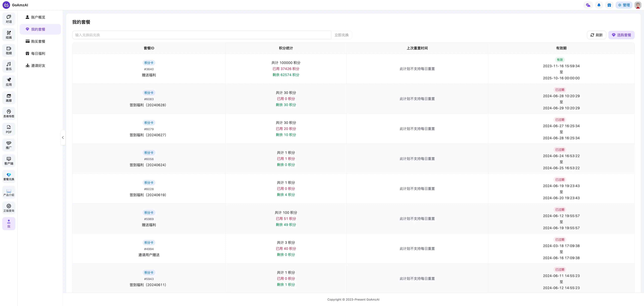Go to the 视频 video section

coord(9,50)
